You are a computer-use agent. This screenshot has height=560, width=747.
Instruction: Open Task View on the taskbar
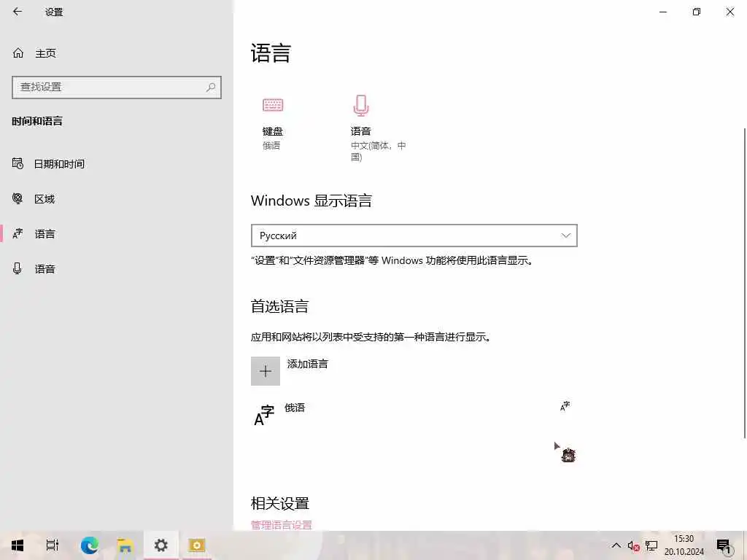tap(53, 545)
